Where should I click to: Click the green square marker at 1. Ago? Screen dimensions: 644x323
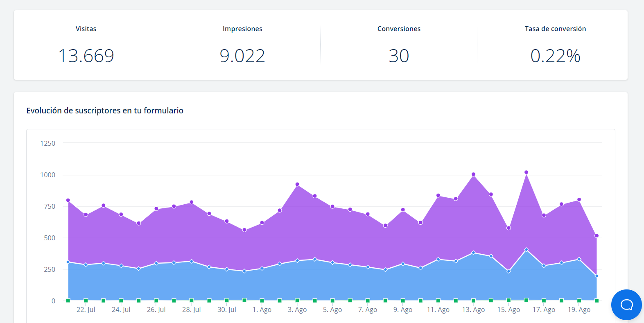point(262,300)
